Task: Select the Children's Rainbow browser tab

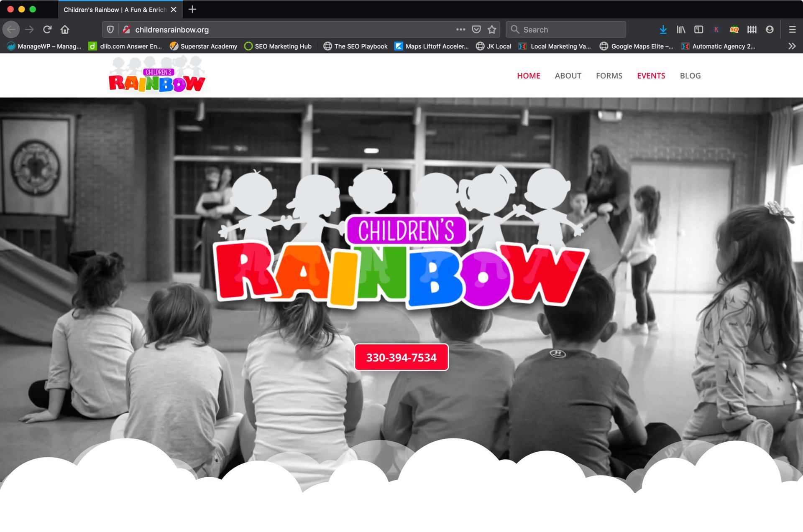Action: click(120, 10)
